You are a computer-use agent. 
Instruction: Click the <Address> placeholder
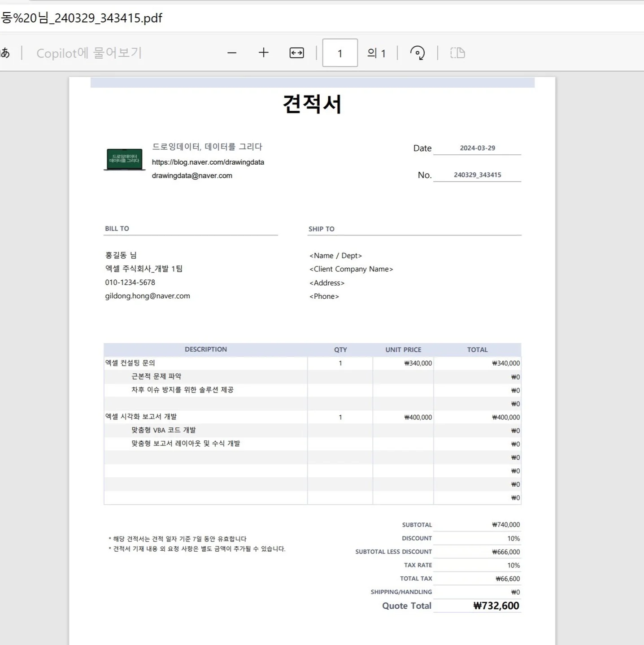[x=327, y=283]
